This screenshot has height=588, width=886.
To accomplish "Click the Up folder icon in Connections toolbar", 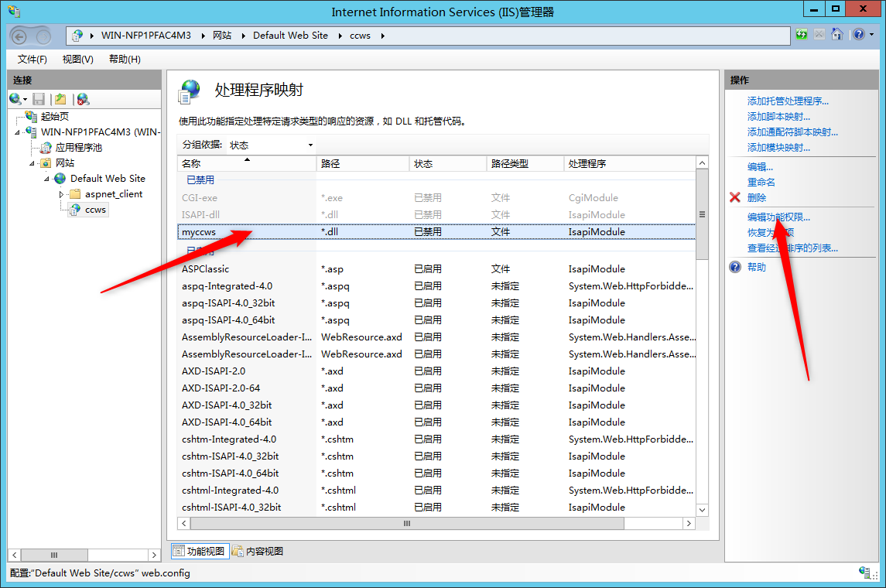I will (60, 99).
